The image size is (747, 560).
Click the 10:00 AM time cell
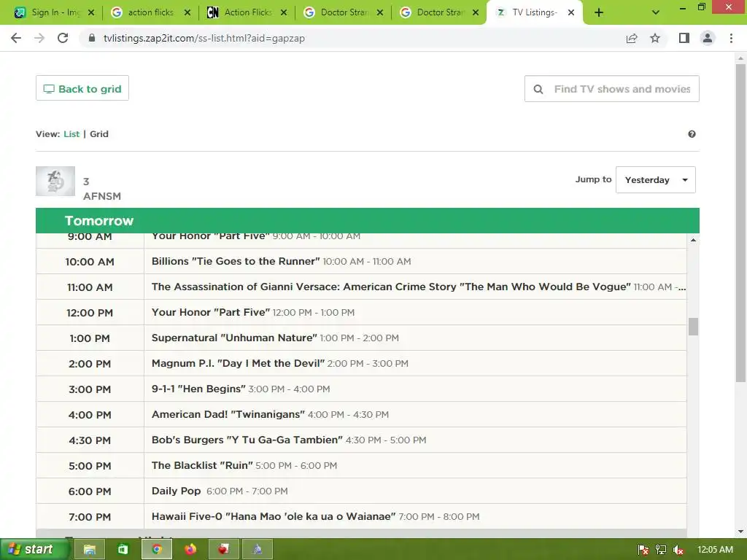pyautogui.click(x=90, y=262)
